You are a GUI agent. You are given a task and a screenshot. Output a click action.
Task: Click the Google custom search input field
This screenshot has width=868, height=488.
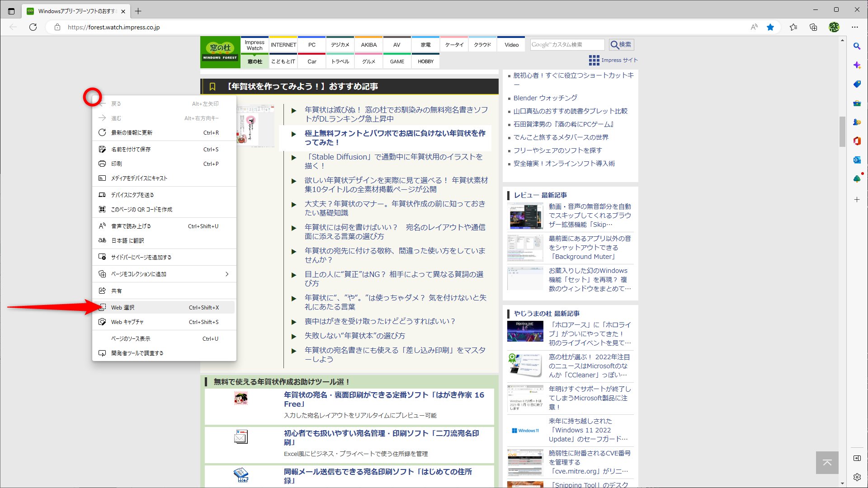tap(567, 44)
